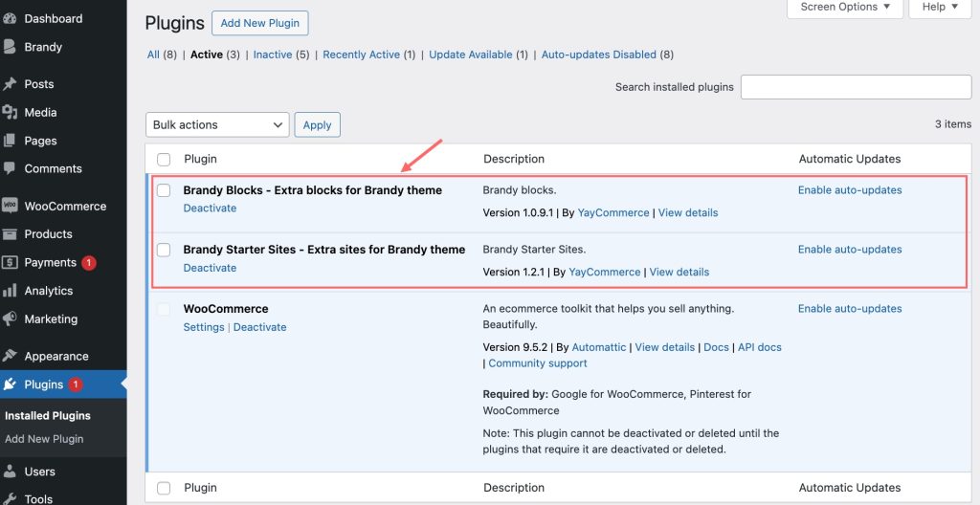
Task: Click the WooCommerce logo icon
Action: 10,207
